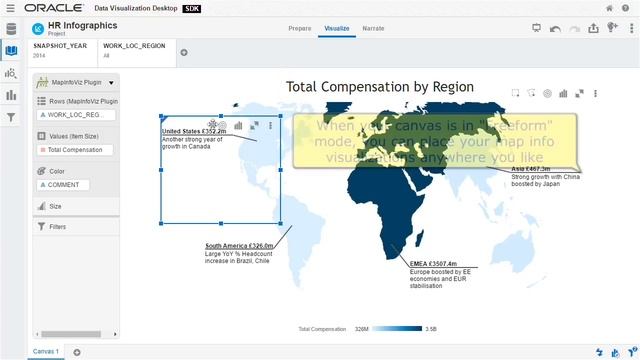Switch to the Narrate tab
The width and height of the screenshot is (640, 360).
[373, 29]
